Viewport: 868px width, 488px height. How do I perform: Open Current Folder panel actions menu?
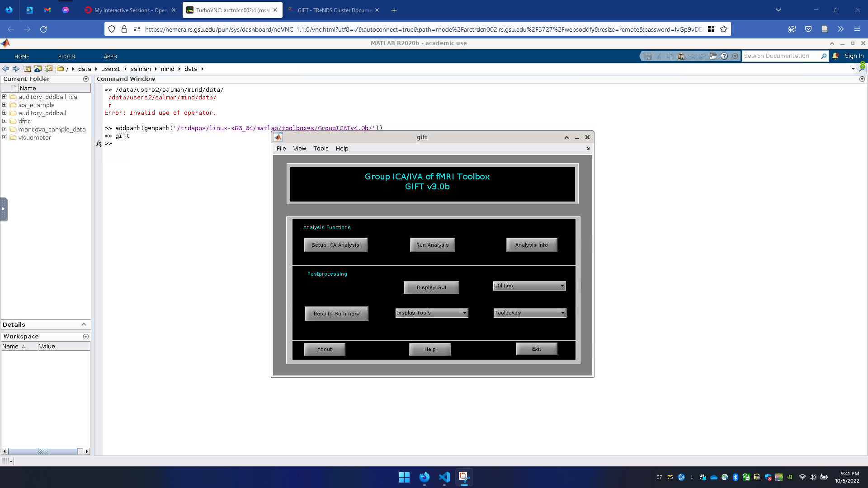coord(86,79)
